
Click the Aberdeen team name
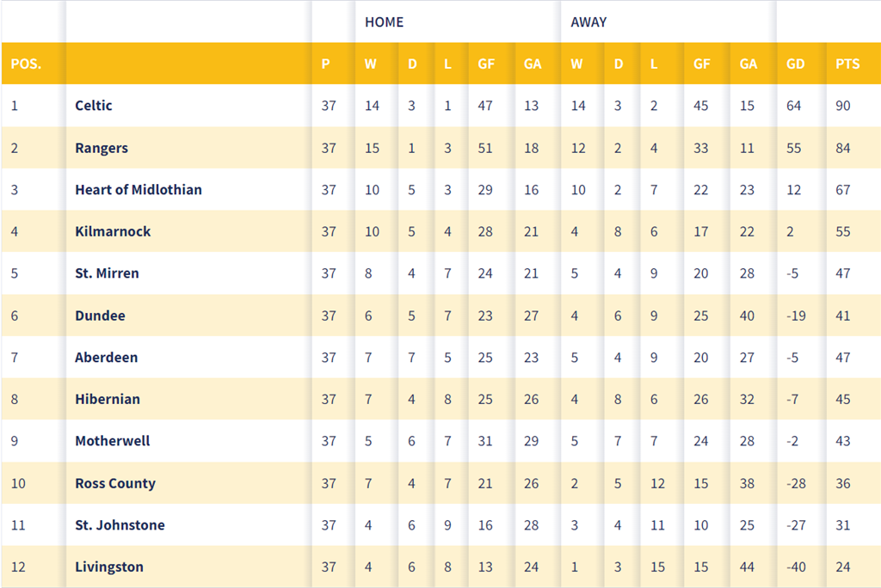(x=106, y=358)
